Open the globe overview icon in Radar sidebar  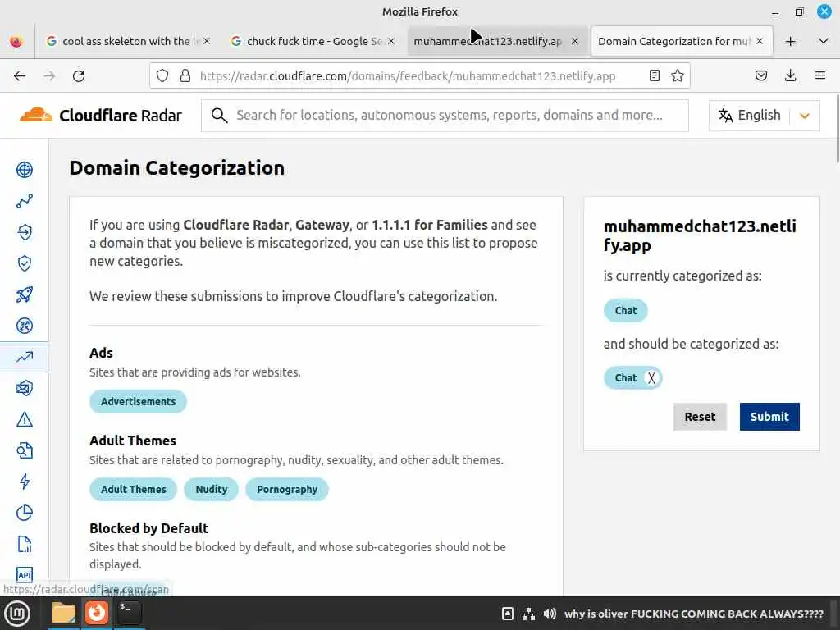[x=24, y=170]
